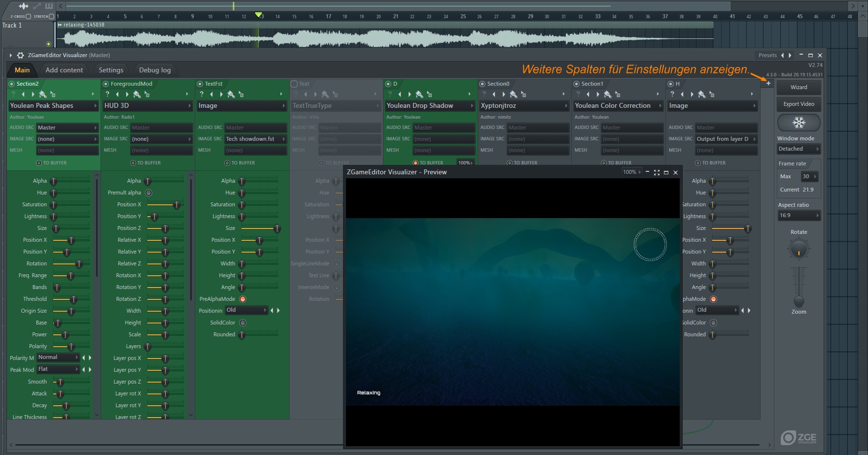868x455 pixels.
Task: Click the clipboard icon in Section0 layer
Action: (523, 94)
